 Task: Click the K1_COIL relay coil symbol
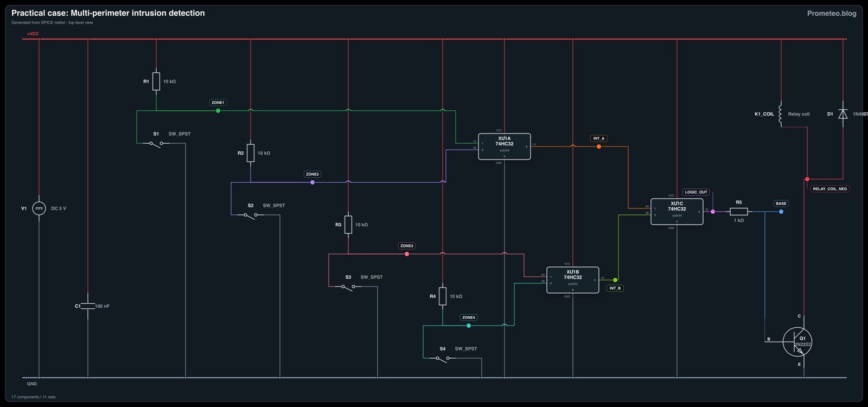click(780, 114)
